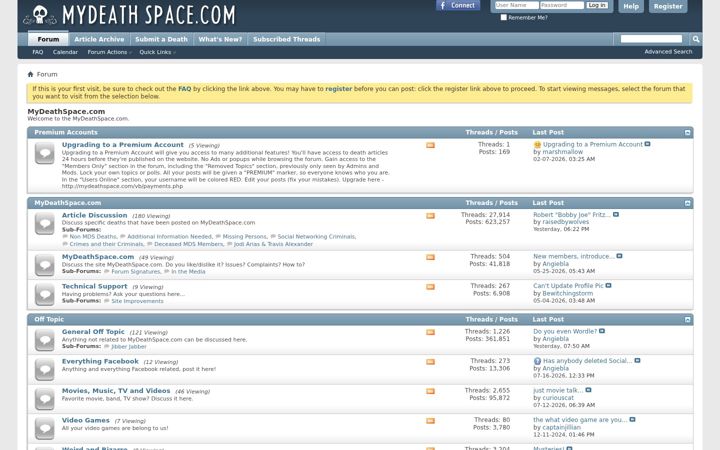Screen dimensions: 720x450
Task: Go to last post icon after Can't Update Profile Pic
Action: (608, 285)
